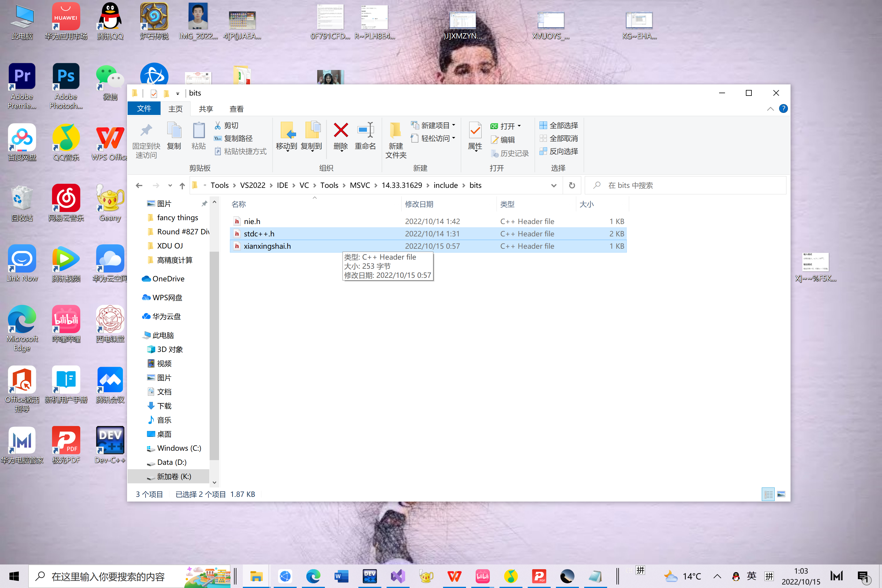
Task: Open the address bar history dropdown
Action: [554, 185]
